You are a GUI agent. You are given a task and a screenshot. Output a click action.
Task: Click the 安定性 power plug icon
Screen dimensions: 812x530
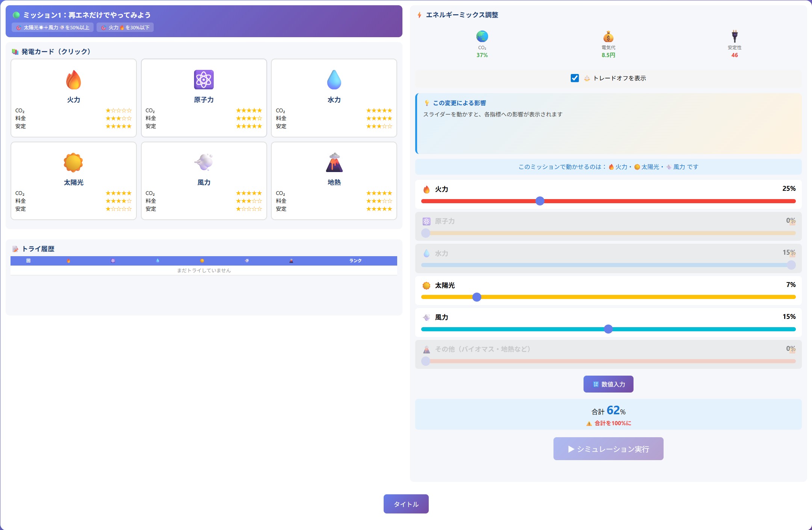735,37
